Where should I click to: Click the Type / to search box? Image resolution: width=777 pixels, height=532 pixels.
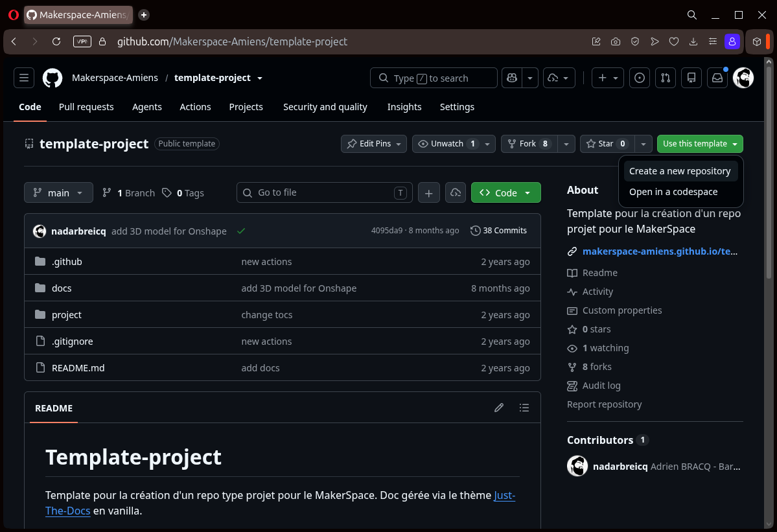tap(434, 78)
